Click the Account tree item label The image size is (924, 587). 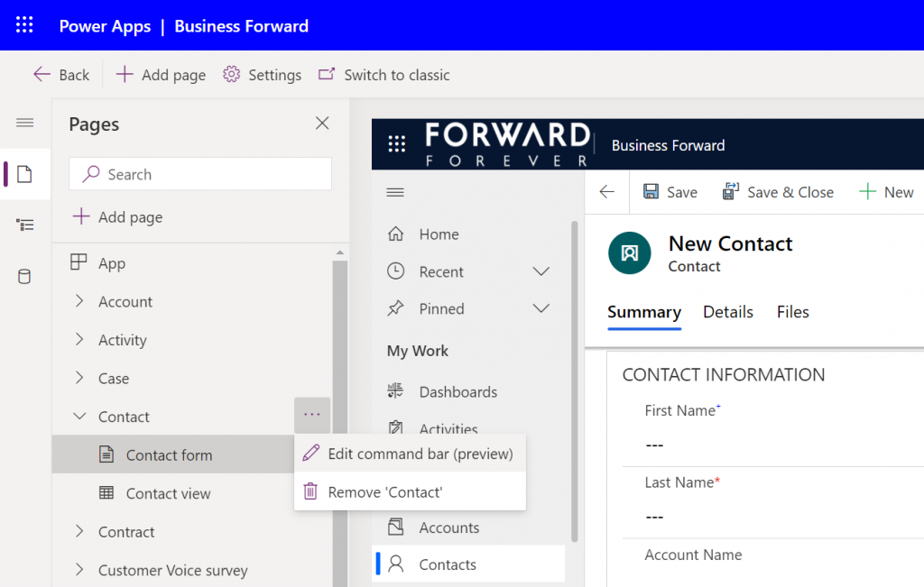[x=125, y=301]
